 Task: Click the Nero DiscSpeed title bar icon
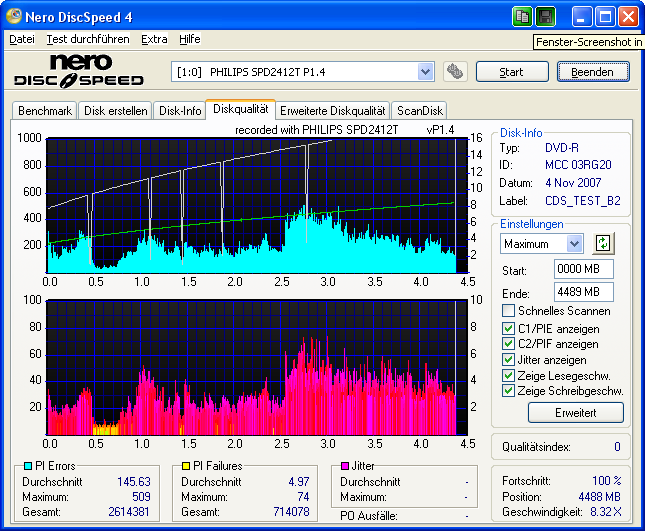tap(14, 16)
